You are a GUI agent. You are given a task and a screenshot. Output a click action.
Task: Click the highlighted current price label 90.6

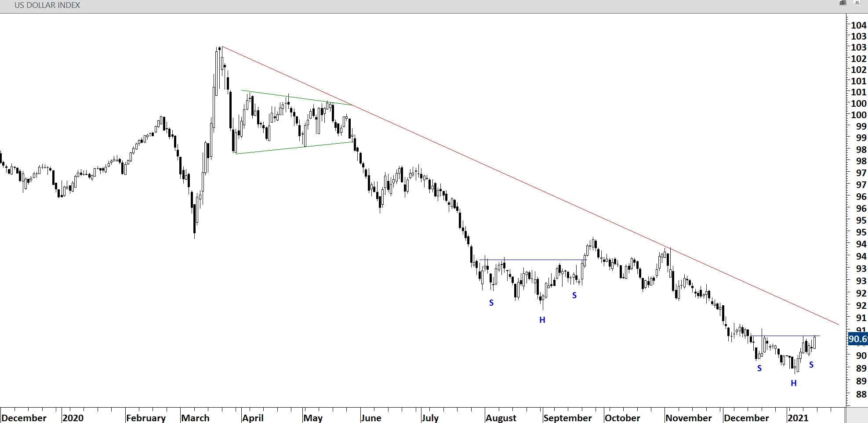tap(857, 339)
